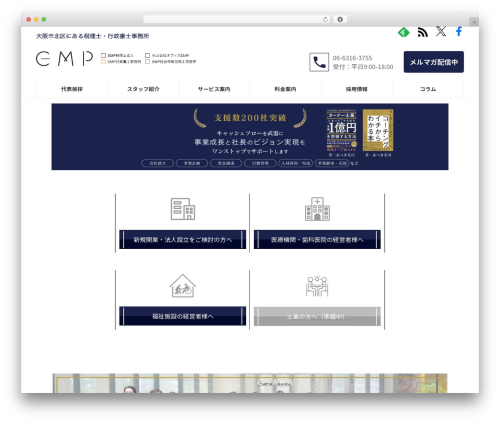The image size is (500, 423).
Task: Click 新規開業・法人設立をご検討の方へ button
Action: pyautogui.click(x=183, y=239)
